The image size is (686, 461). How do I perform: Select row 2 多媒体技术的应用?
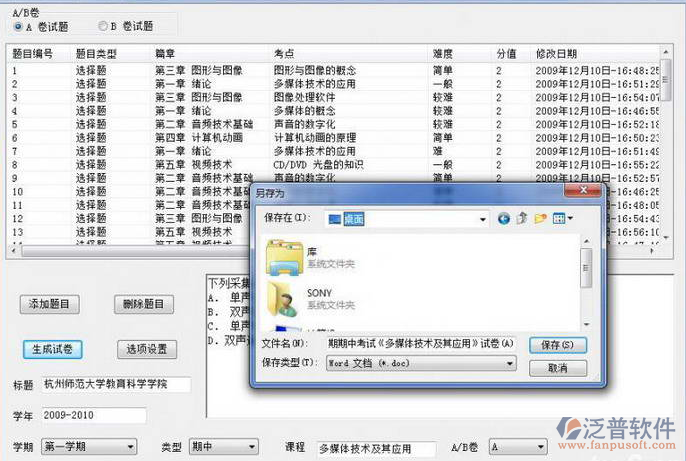point(315,84)
